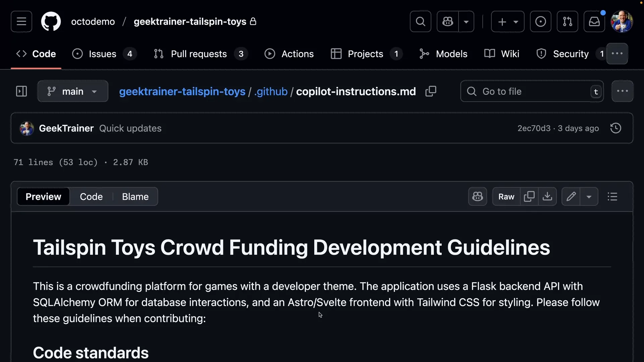Select the Blame view toggle
644x362 pixels.
click(x=135, y=197)
